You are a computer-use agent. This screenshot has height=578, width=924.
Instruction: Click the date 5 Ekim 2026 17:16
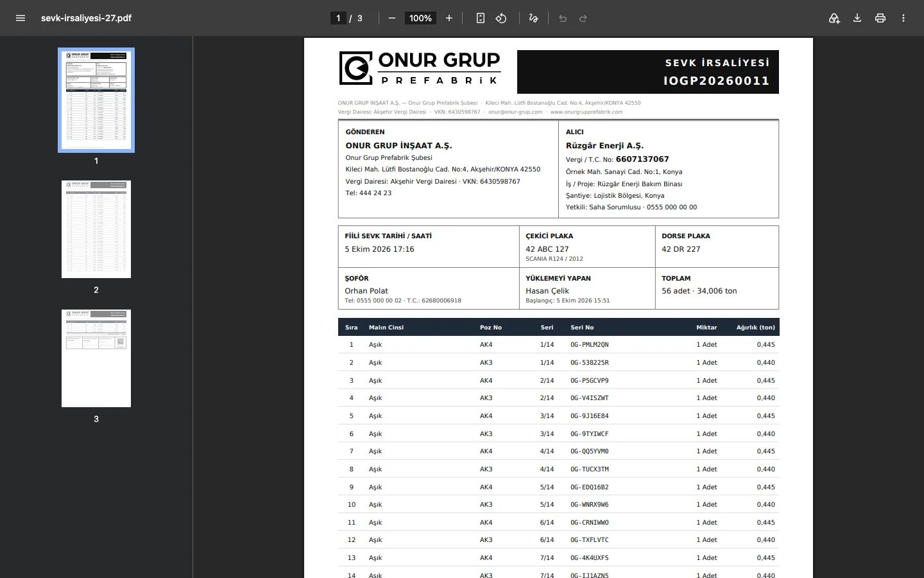(379, 249)
